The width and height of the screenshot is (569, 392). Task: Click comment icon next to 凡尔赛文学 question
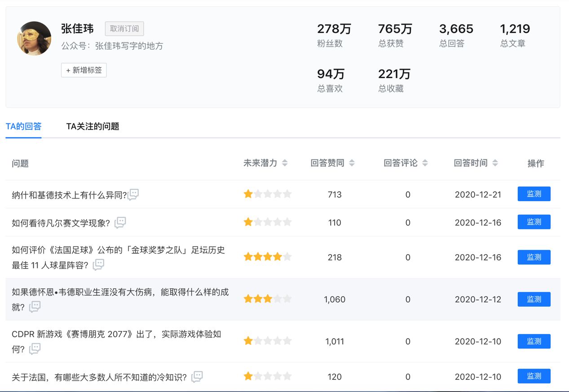(120, 223)
